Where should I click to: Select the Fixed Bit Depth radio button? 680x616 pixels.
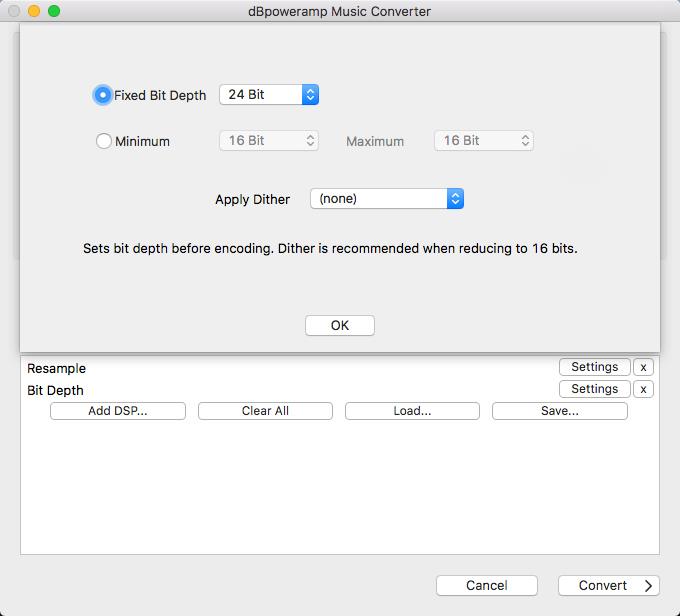click(x=103, y=95)
